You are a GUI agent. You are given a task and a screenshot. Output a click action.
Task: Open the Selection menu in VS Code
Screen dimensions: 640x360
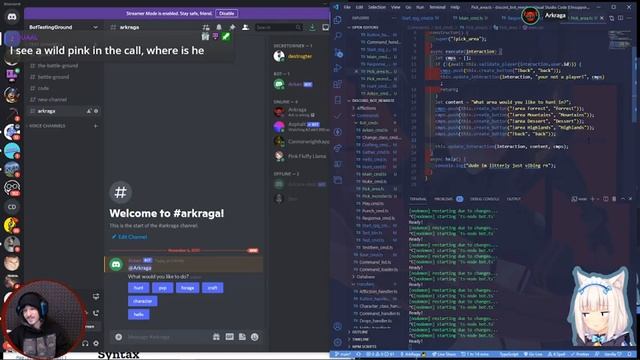point(377,7)
